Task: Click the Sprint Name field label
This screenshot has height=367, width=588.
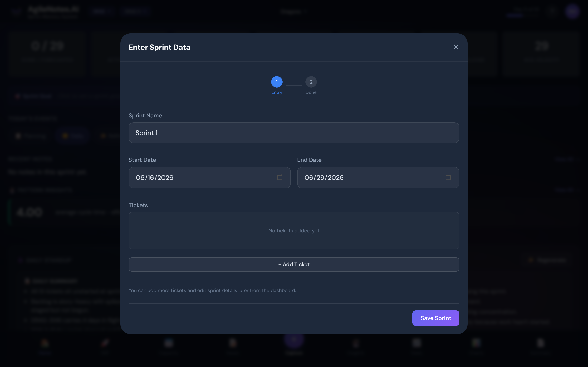Action: coord(145,116)
